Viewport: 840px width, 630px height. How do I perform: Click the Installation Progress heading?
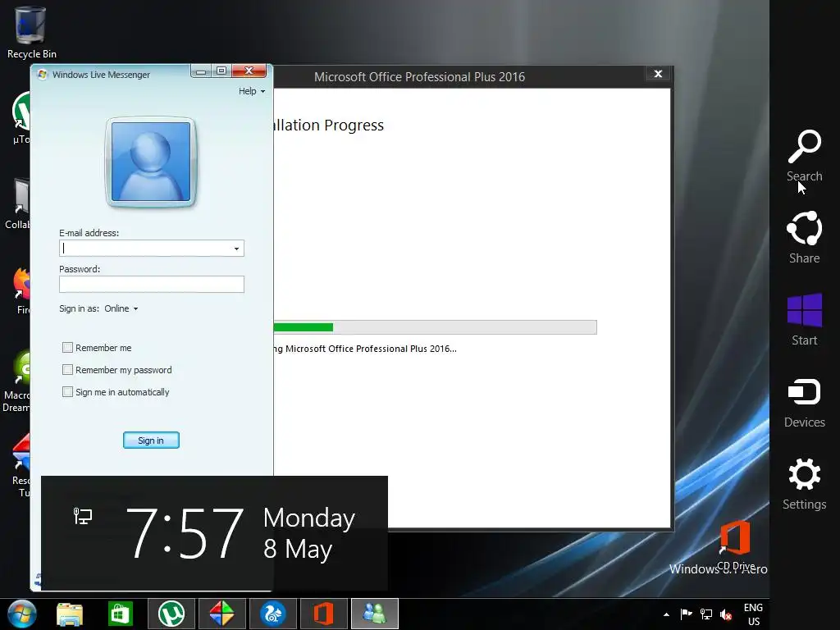pyautogui.click(x=329, y=125)
